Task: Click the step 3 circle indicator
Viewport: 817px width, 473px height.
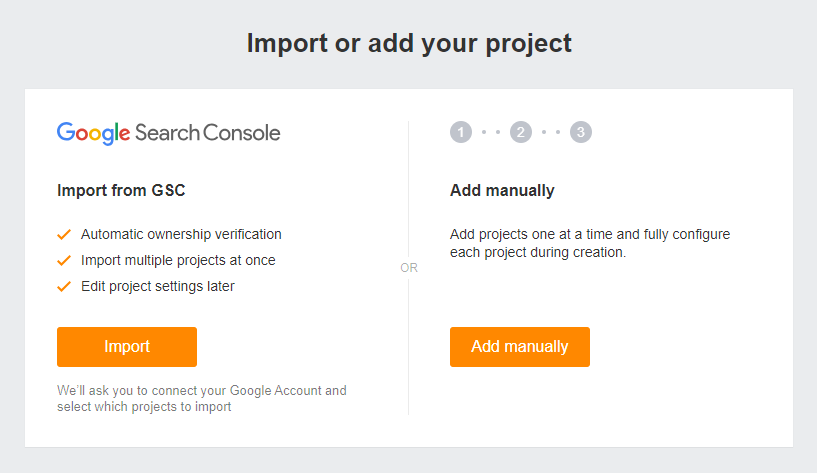Action: tap(581, 132)
